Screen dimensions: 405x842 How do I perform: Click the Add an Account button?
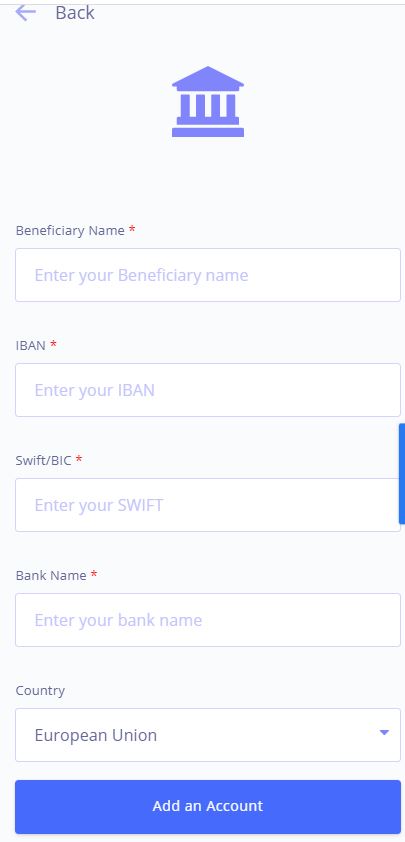(208, 806)
